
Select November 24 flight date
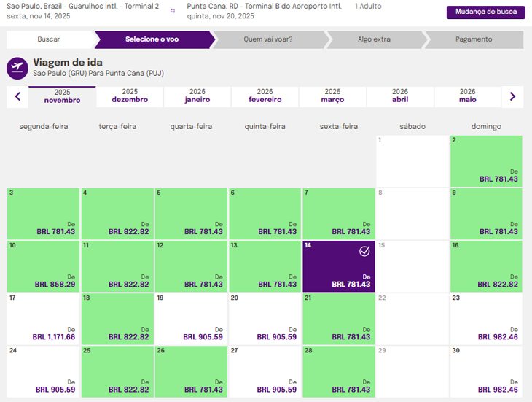tap(43, 371)
